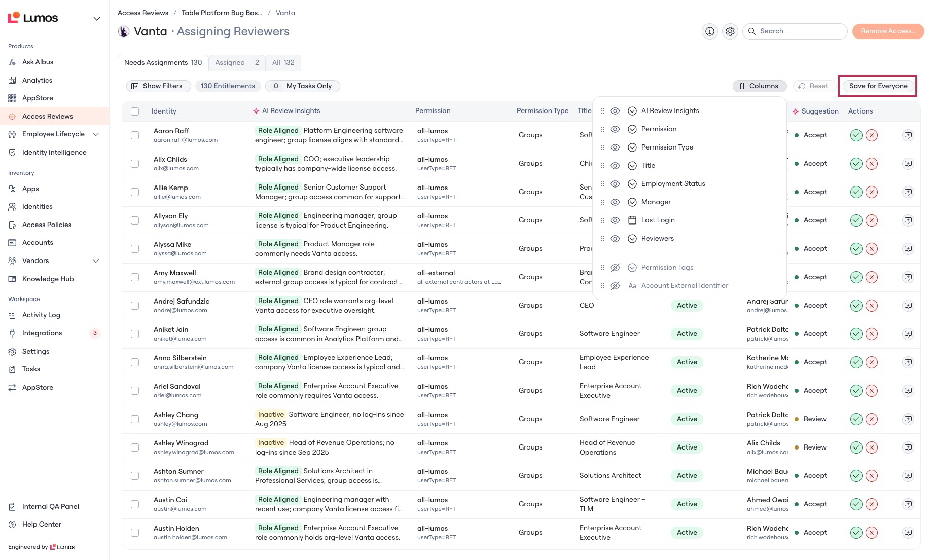Open Identity Intelligence in sidebar

tap(54, 152)
